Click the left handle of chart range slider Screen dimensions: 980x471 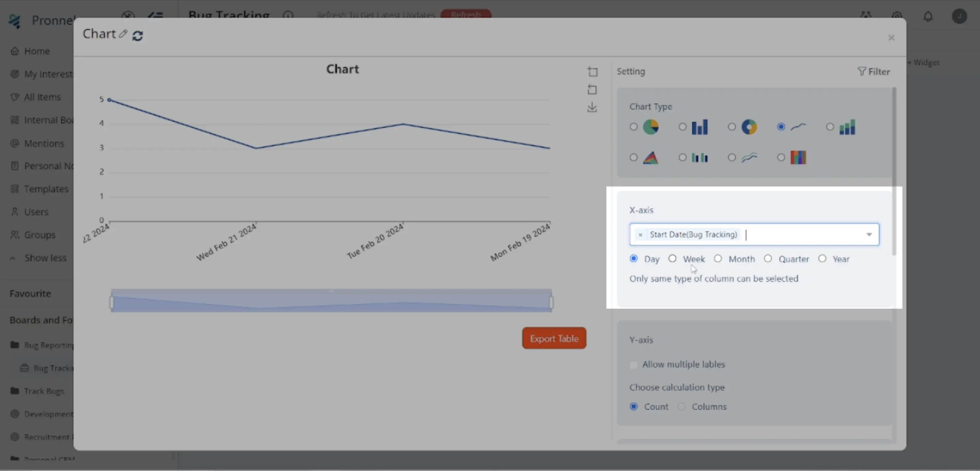[112, 303]
